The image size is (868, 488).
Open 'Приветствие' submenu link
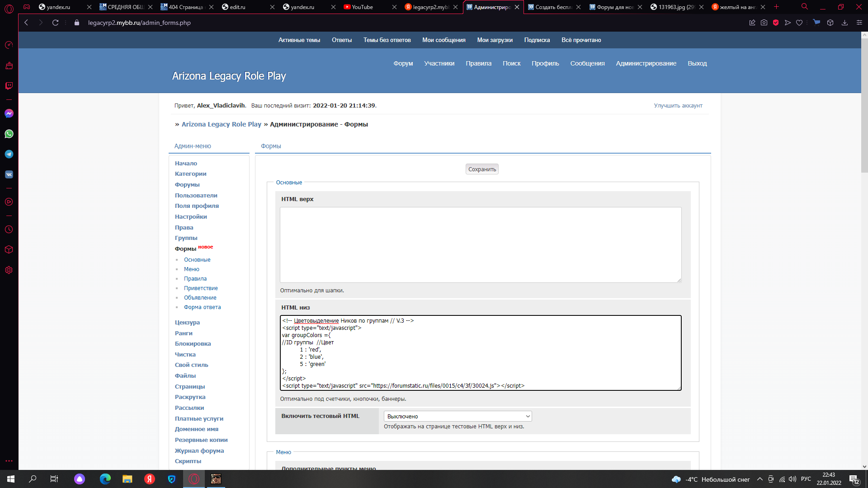(201, 288)
